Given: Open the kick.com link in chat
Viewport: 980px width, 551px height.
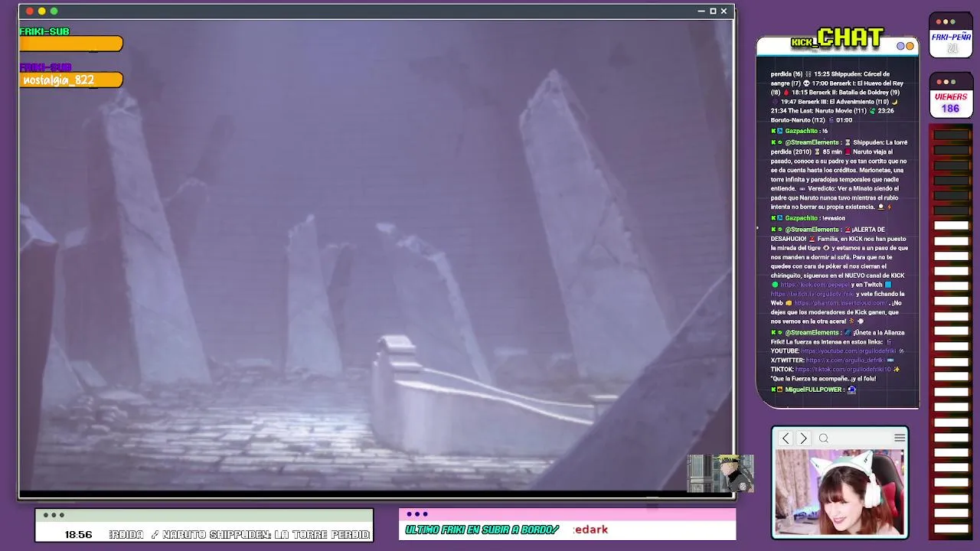Looking at the screenshot, I should 815,285.
